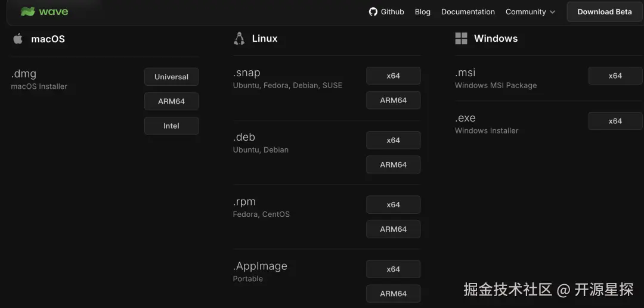Image resolution: width=644 pixels, height=308 pixels.
Task: Expand the Community dropdown menu
Action: 530,12
